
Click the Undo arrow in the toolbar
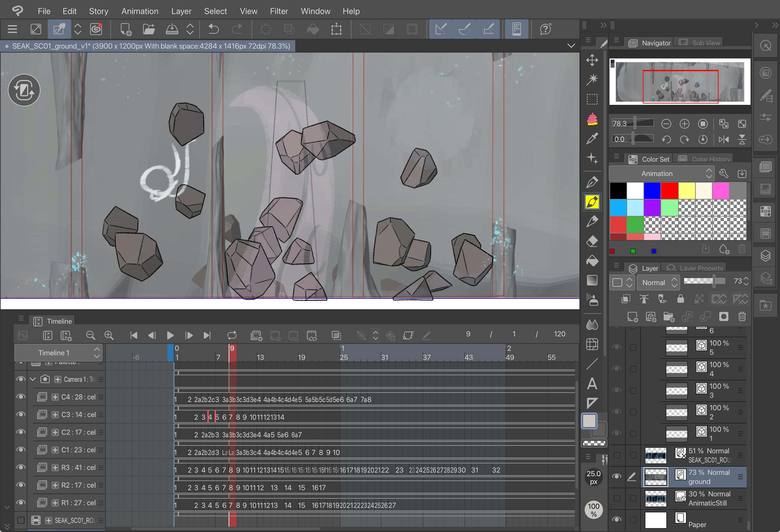click(x=214, y=29)
